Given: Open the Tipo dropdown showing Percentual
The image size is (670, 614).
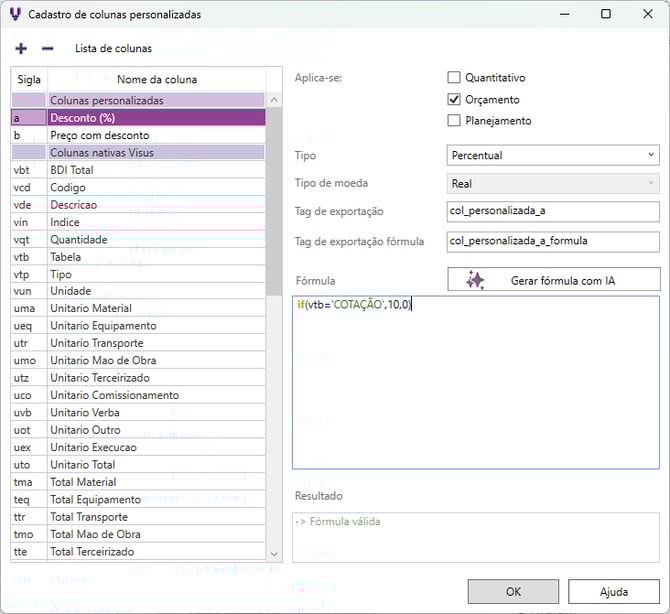Looking at the screenshot, I should pos(553,156).
